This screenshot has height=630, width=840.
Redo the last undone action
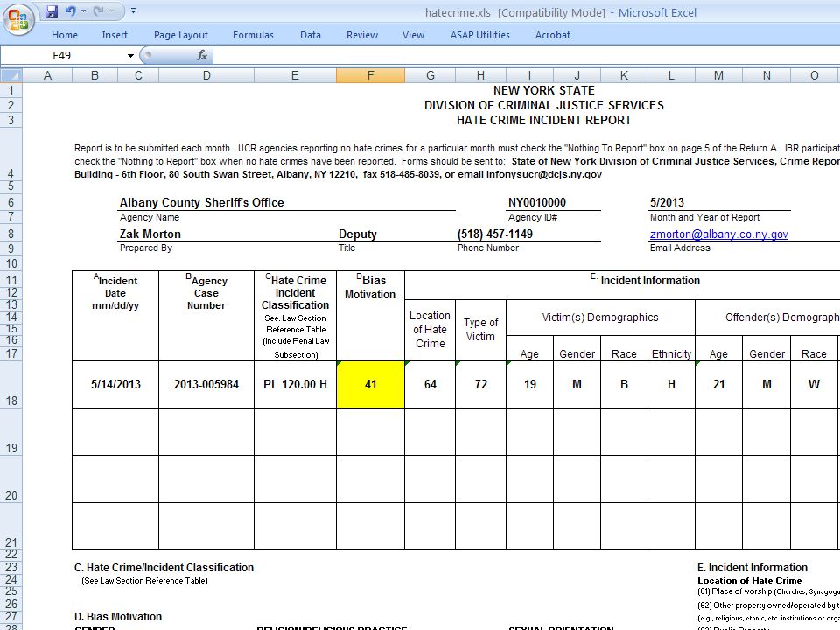99,10
